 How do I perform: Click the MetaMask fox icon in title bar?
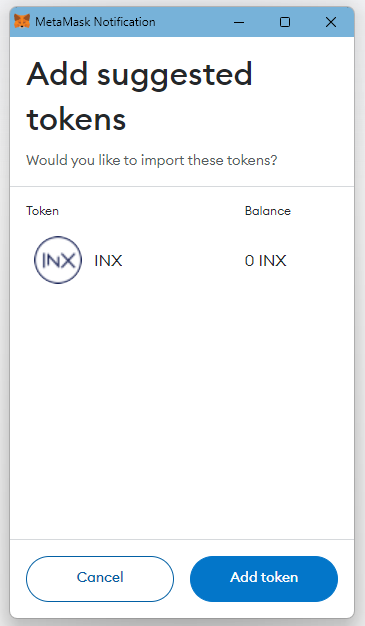22,22
